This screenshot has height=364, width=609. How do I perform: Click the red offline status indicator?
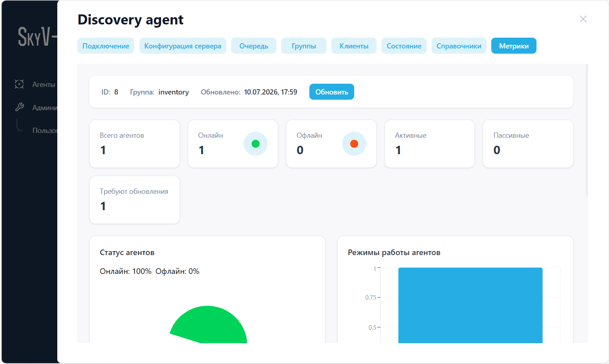click(x=354, y=144)
